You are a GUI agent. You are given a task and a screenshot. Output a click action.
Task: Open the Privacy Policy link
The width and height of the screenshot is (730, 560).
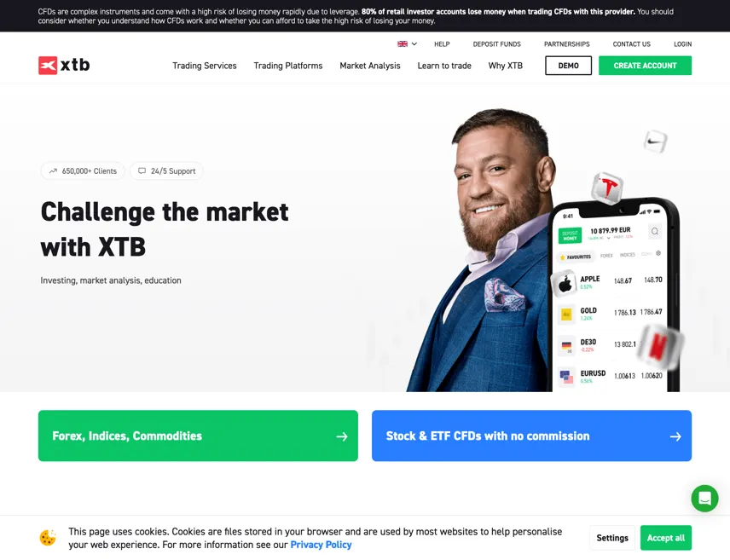click(321, 545)
